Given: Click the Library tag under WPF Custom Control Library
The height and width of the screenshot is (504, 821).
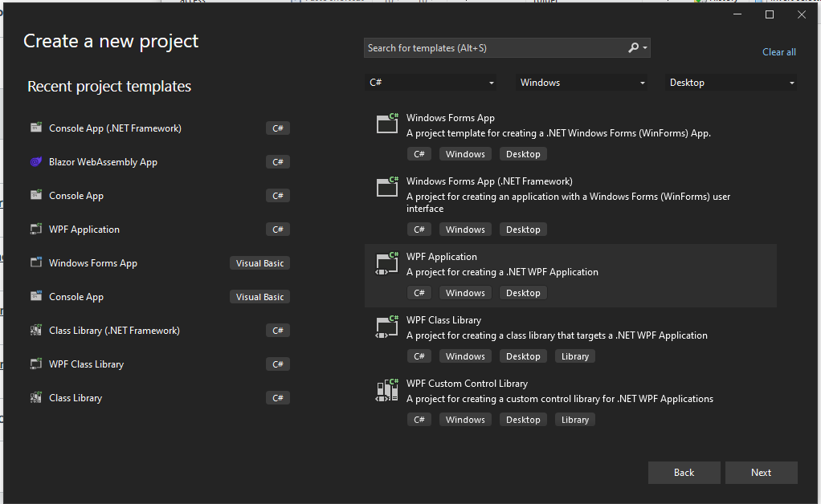Looking at the screenshot, I should (x=575, y=420).
